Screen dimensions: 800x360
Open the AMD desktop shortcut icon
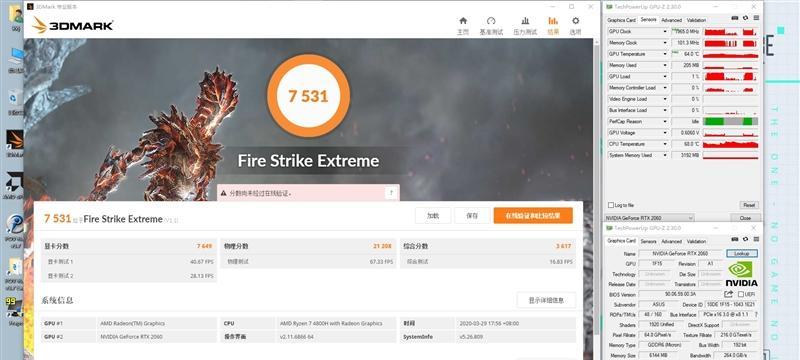click(x=14, y=183)
